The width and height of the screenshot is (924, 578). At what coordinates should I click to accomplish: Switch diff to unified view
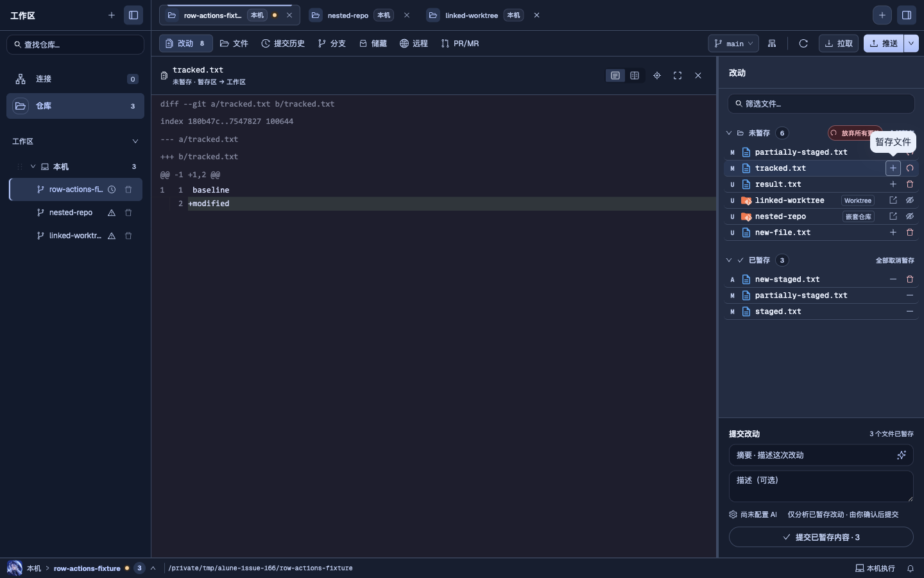click(615, 76)
